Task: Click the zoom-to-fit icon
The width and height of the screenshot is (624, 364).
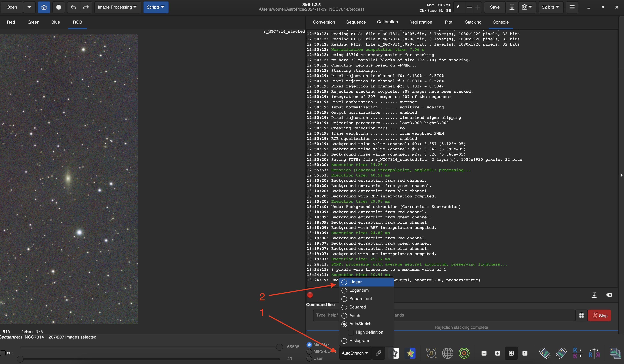Action: [511, 353]
